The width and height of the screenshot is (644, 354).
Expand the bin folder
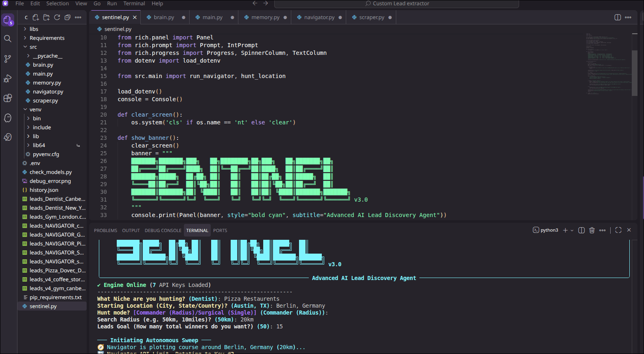click(x=52, y=118)
